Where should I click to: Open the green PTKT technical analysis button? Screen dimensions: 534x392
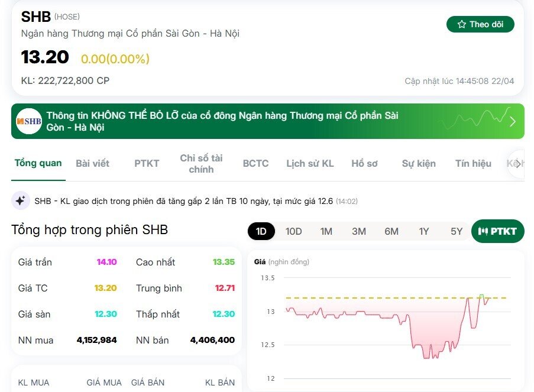(x=498, y=231)
